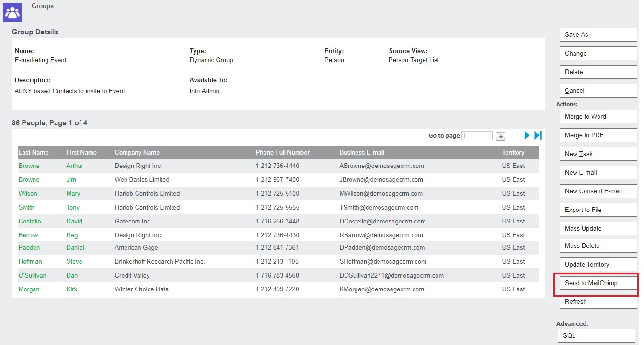
Task: Open first name David link
Action: coord(74,221)
